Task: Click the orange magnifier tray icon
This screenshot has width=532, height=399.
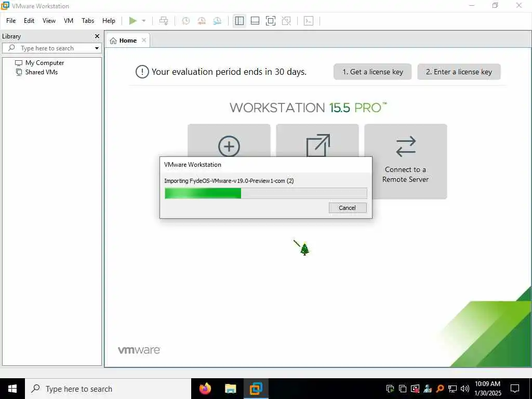Action: [440, 389]
